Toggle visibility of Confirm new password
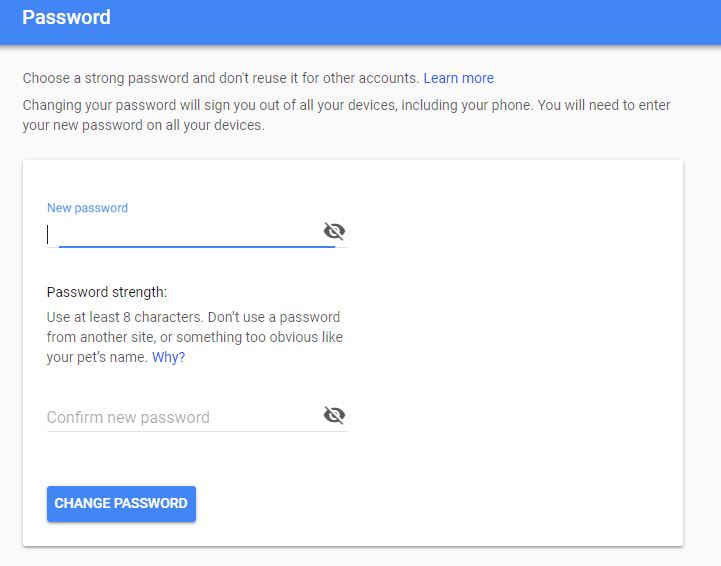721x566 pixels. tap(334, 416)
